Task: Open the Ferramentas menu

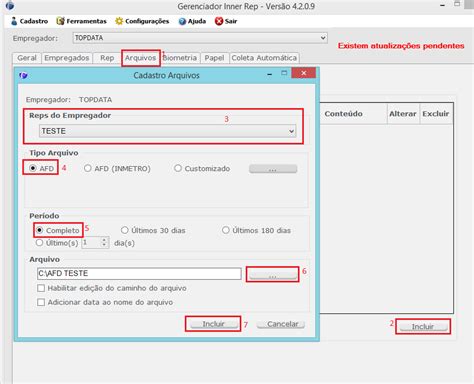Action: (x=82, y=21)
